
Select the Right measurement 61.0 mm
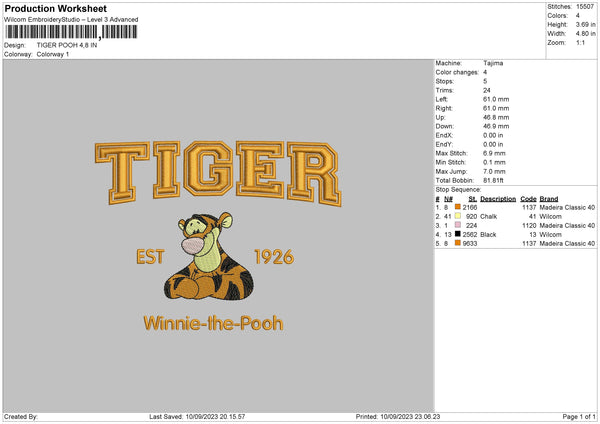(496, 108)
